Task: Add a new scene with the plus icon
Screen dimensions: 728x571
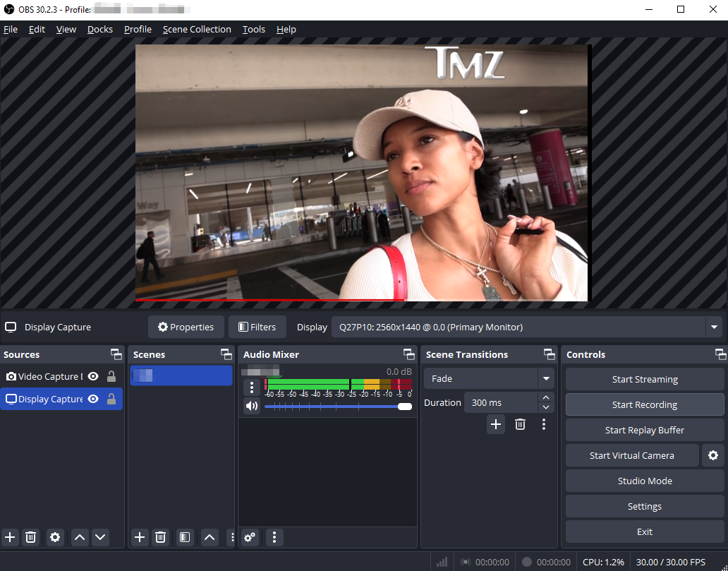Action: coord(140,537)
